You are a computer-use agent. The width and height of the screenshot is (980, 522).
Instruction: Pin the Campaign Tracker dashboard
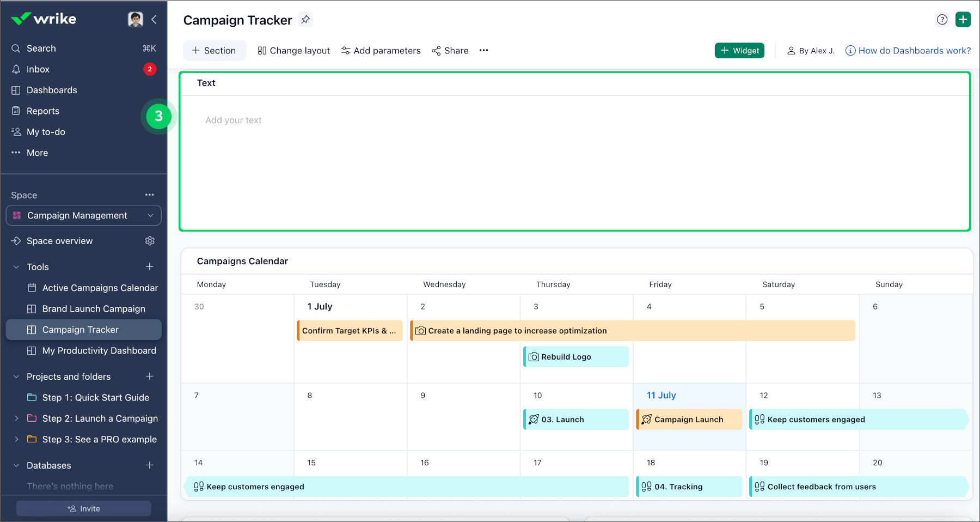[305, 20]
